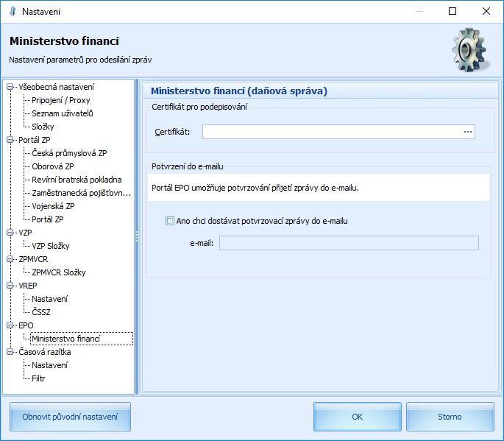Click the certificate browse ellipsis button

[x=468, y=132]
